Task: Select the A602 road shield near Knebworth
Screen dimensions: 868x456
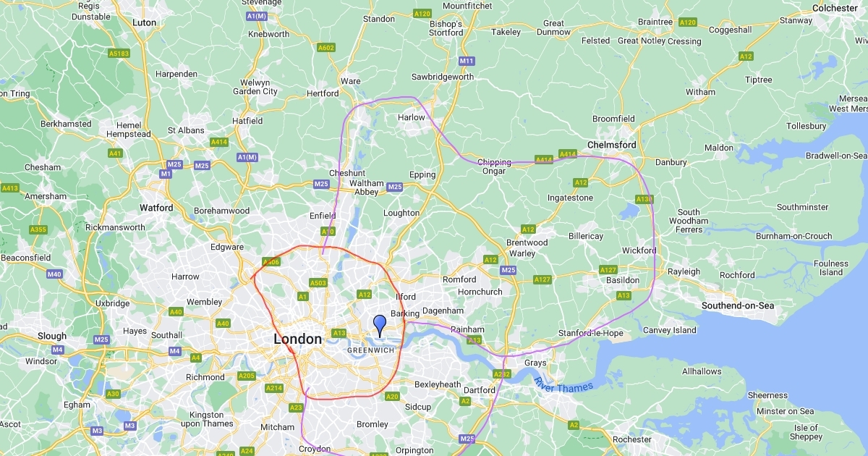Action: tap(326, 48)
